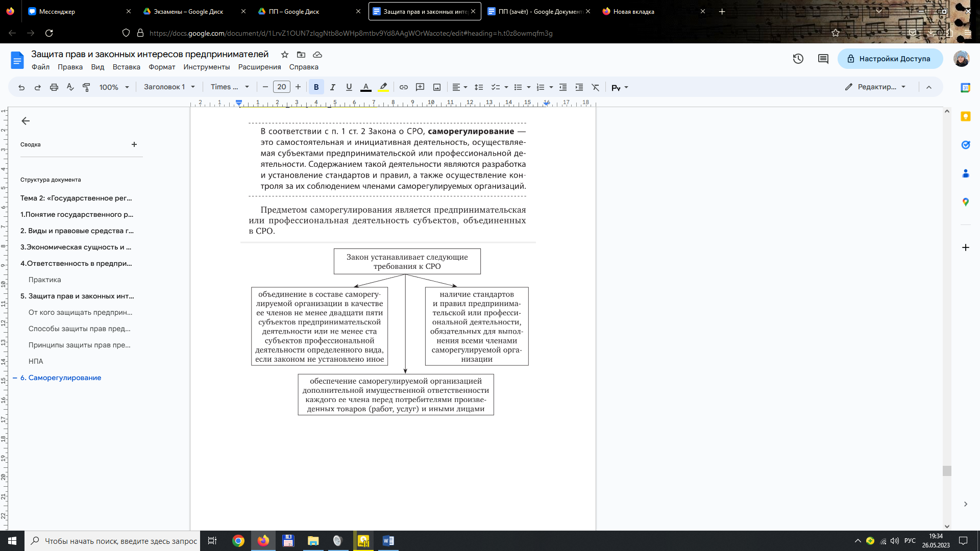980x551 pixels.
Task: Open comment history panel
Action: [823, 59]
